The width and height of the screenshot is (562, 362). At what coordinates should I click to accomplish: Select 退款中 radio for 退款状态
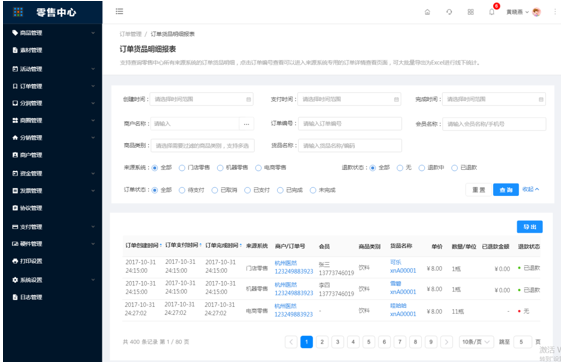coord(422,168)
